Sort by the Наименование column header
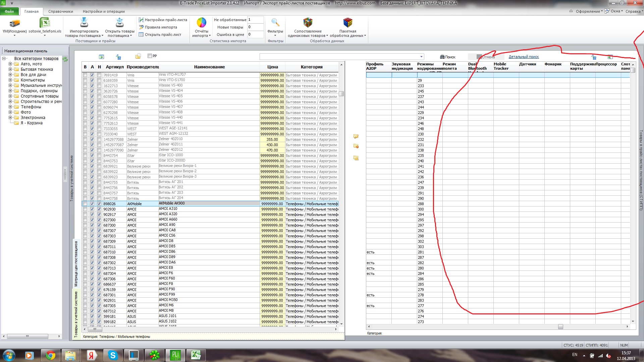Image resolution: width=644 pixels, height=362 pixels. [209, 67]
